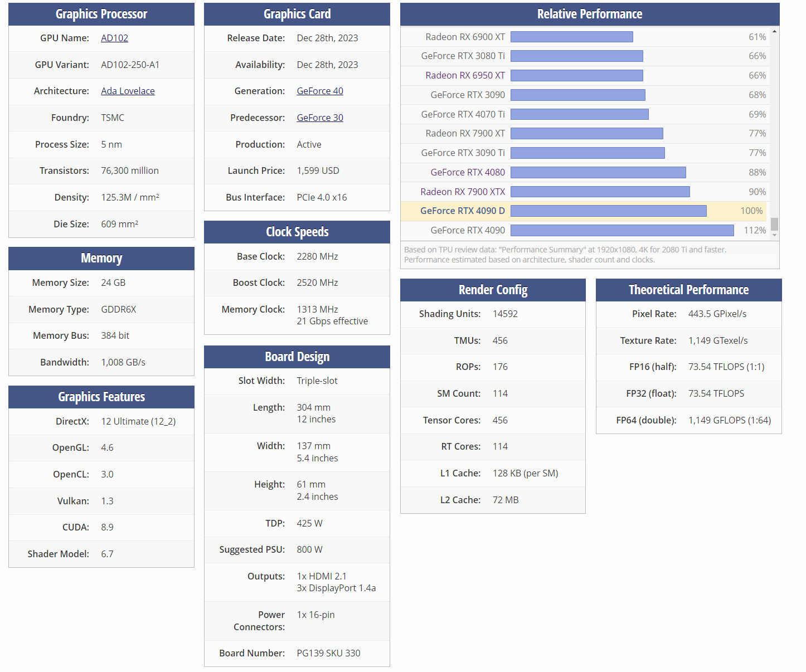The image size is (806, 672).
Task: Click the Radeon RX 6900 XT performance bar
Action: point(572,37)
